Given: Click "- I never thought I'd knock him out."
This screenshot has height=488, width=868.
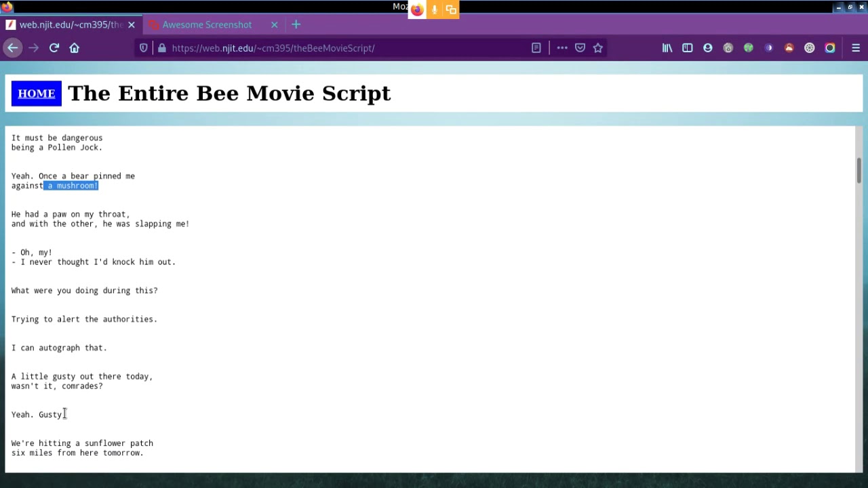Looking at the screenshot, I should point(94,262).
